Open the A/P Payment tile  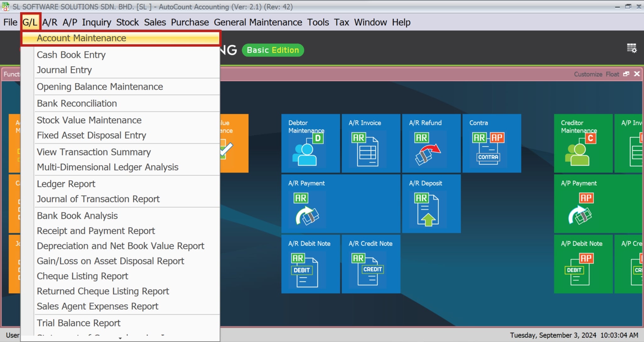[x=597, y=204]
